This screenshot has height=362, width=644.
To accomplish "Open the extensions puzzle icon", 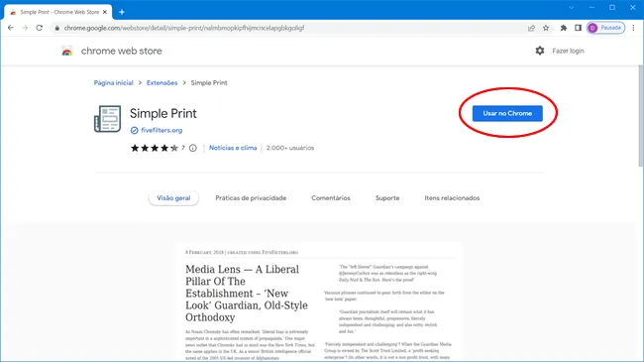I will [564, 28].
